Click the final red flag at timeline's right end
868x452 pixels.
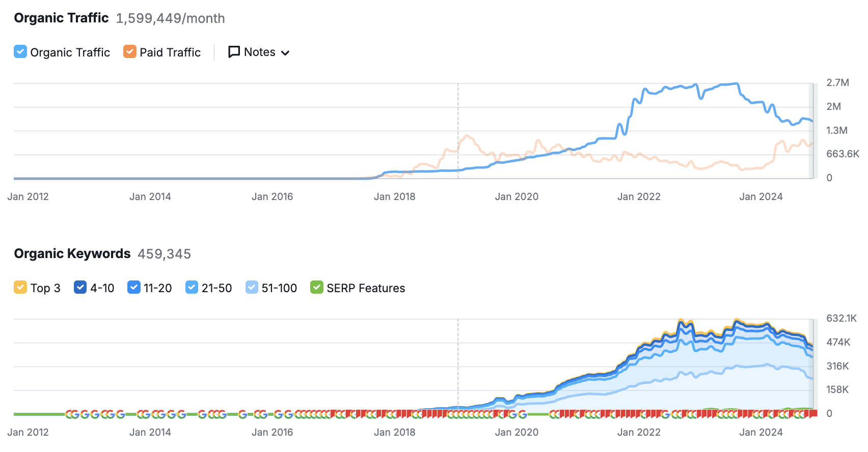coord(814,413)
